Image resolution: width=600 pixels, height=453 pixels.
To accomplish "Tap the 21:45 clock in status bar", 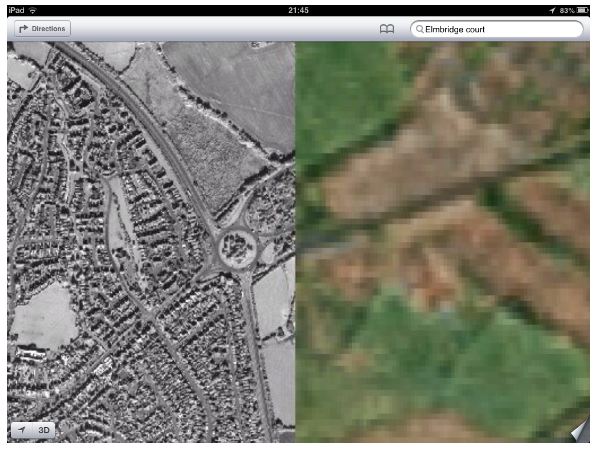I will pos(299,9).
